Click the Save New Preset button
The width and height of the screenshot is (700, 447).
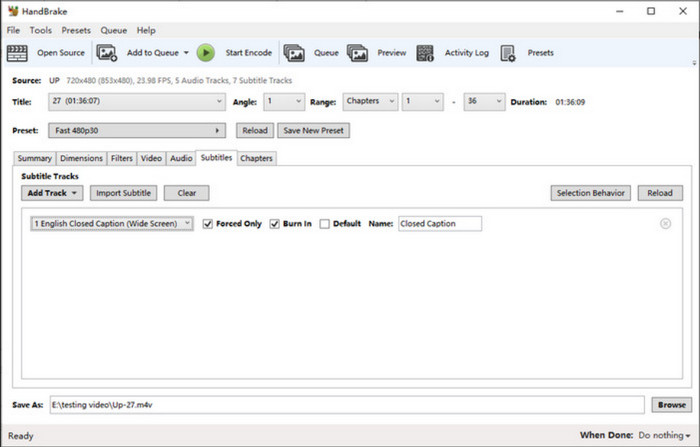pyautogui.click(x=313, y=130)
